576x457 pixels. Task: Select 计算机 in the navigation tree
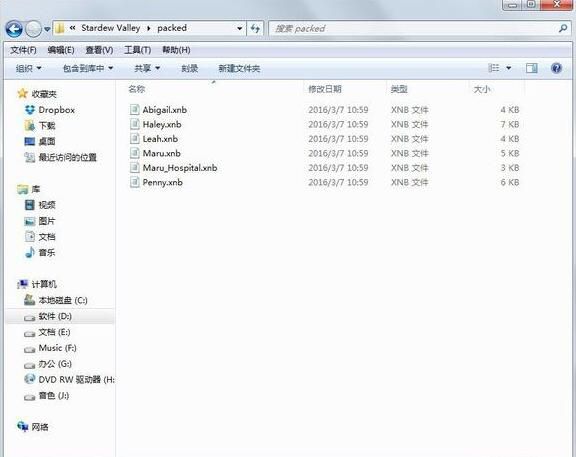[x=44, y=284]
